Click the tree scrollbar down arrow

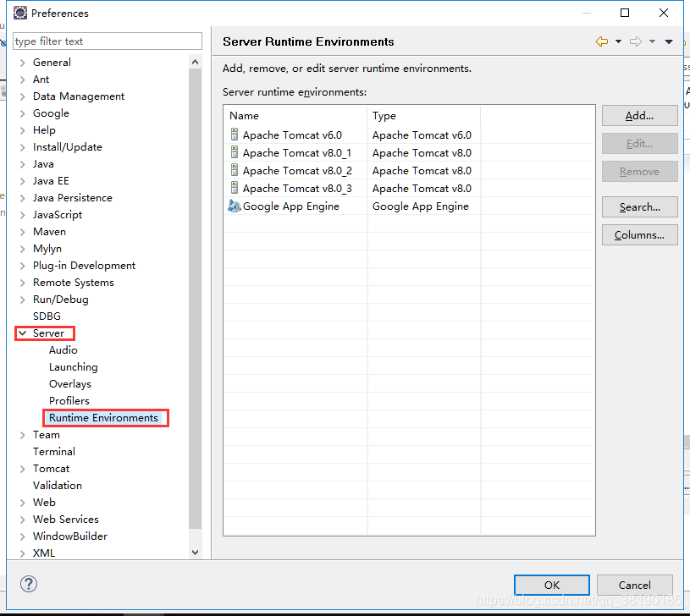[x=195, y=553]
